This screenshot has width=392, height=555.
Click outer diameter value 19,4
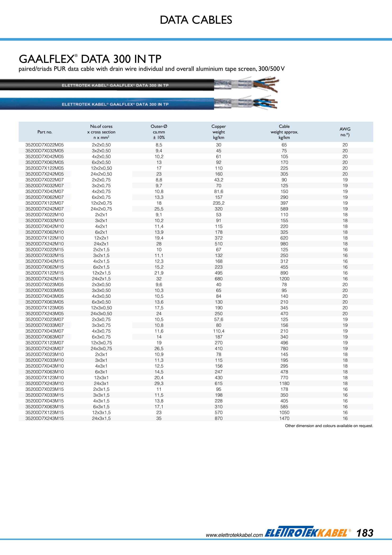(159, 238)
